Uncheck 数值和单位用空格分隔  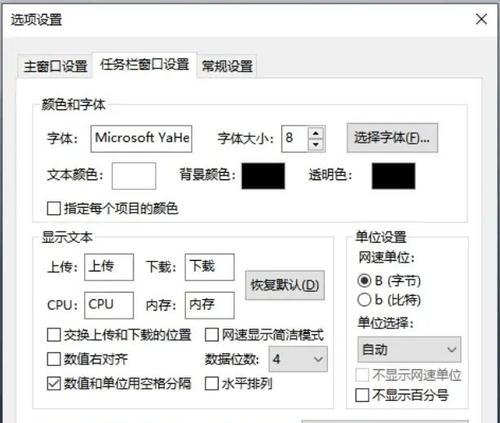pyautogui.click(x=54, y=384)
